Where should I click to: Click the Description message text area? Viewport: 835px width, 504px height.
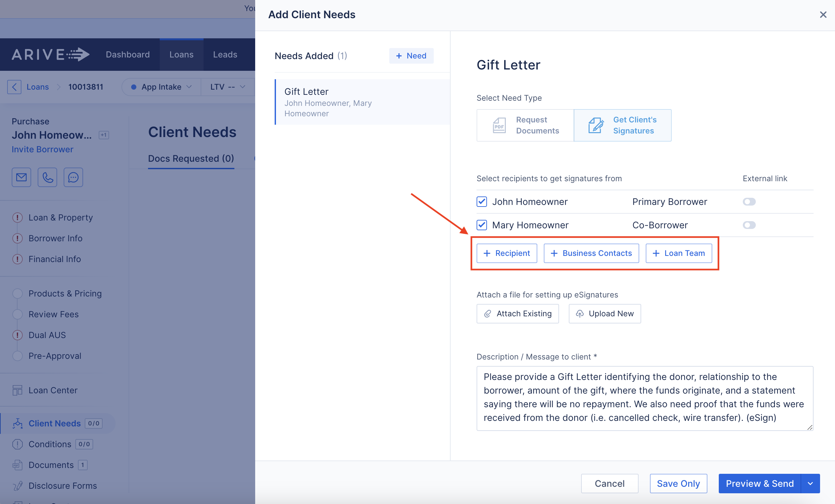click(x=644, y=397)
